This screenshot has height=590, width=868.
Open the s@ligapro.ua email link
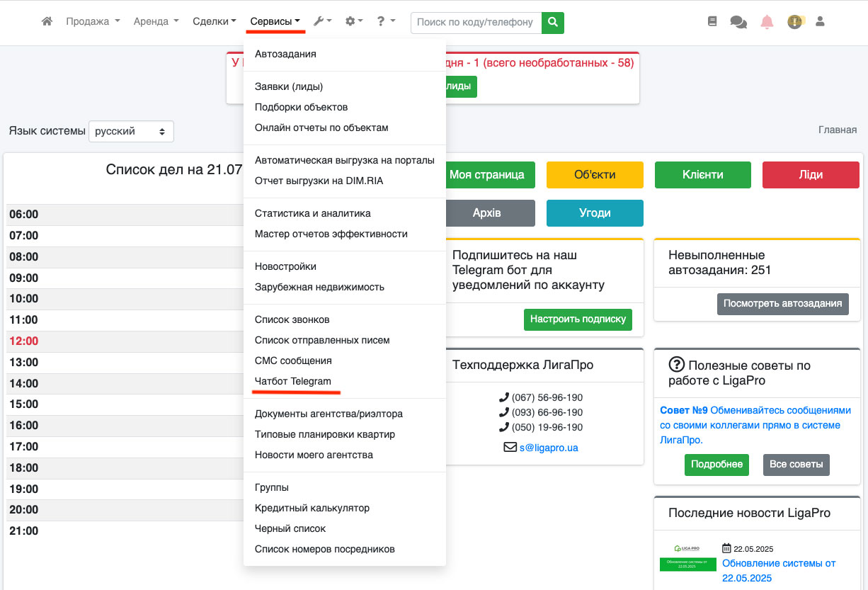click(548, 448)
